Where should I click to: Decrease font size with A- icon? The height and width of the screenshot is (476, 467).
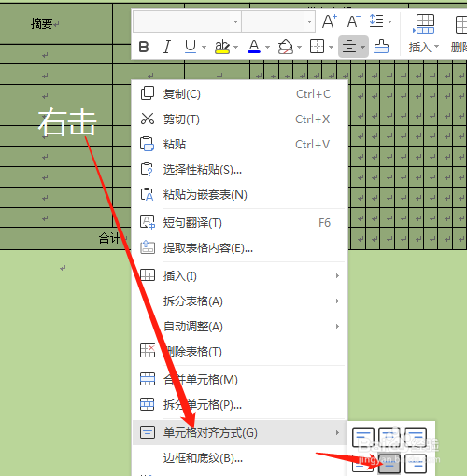[x=353, y=21]
